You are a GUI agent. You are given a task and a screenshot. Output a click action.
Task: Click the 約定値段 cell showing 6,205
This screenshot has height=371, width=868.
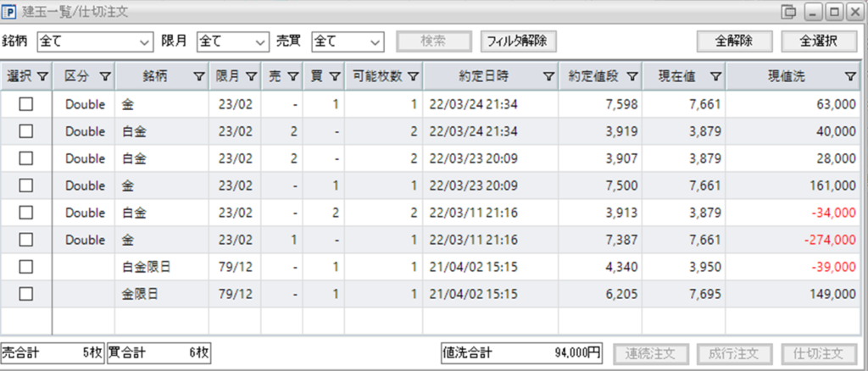pos(600,294)
